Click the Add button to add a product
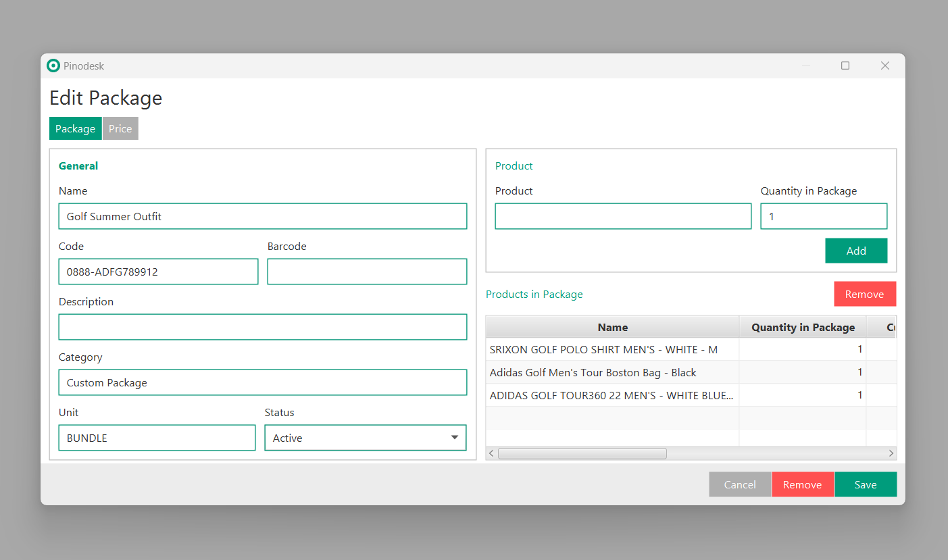948x560 pixels. coord(856,251)
